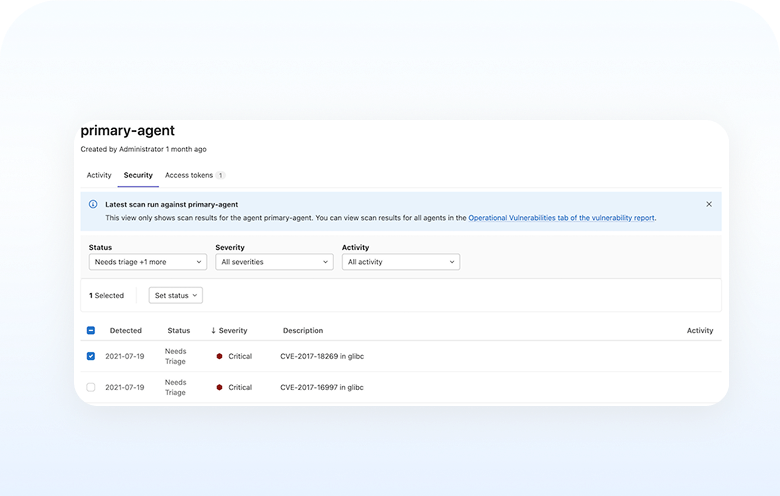Switch to the Activity tab
This screenshot has height=496, width=780.
pos(99,175)
